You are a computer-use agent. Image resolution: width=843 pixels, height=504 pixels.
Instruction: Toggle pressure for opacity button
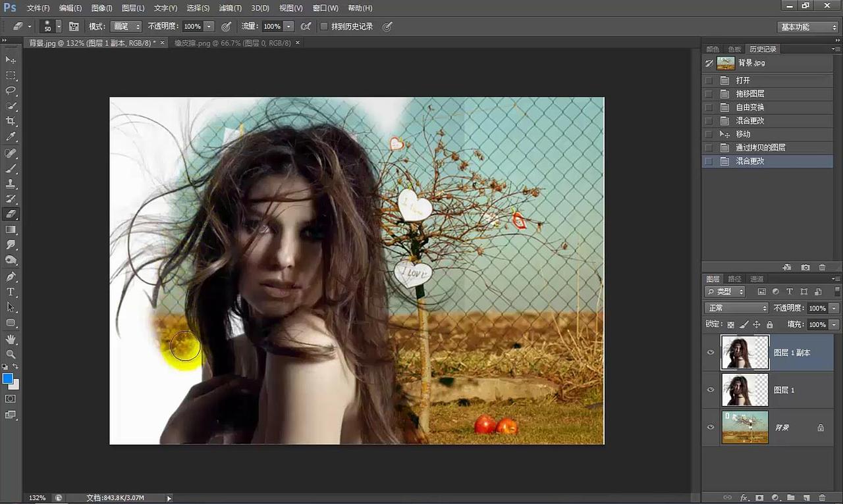(x=227, y=26)
